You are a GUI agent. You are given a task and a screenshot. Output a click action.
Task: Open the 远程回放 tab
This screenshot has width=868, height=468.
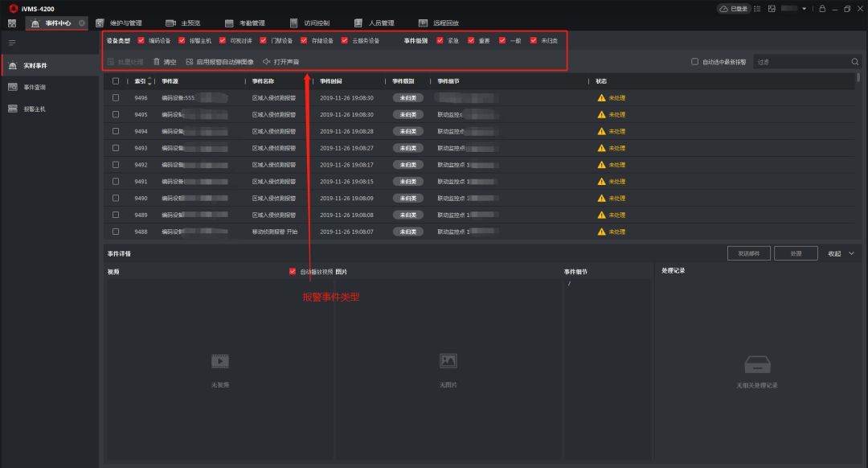[x=439, y=23]
